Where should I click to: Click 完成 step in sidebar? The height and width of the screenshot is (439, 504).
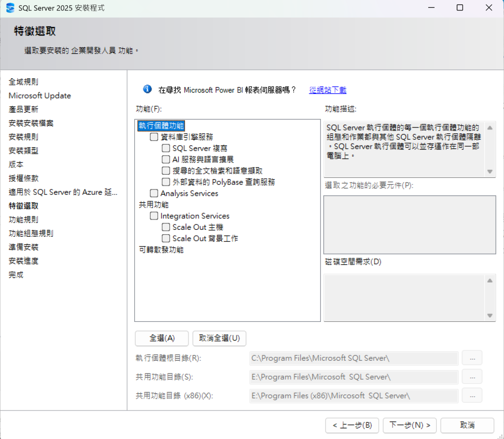(16, 275)
